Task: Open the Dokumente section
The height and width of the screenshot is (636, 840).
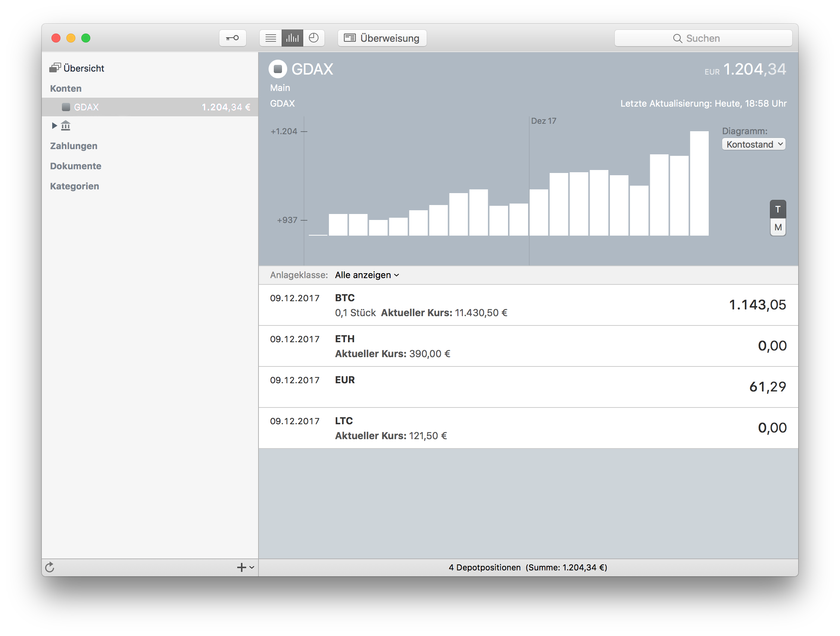Action: point(76,166)
